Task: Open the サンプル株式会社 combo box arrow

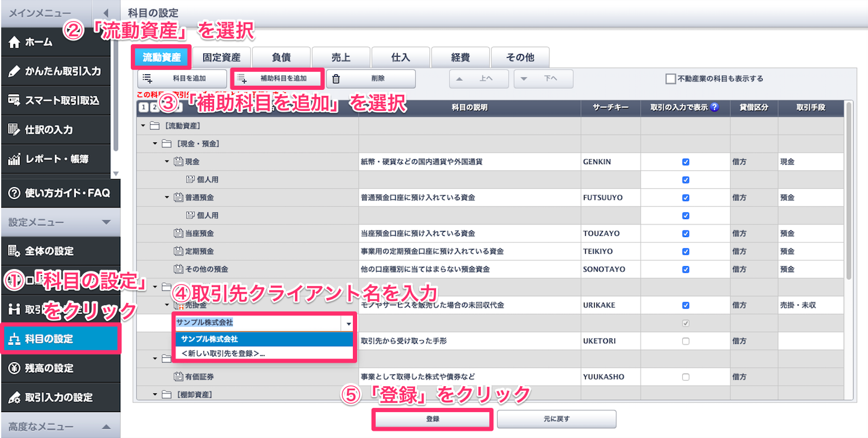Action: pos(348,324)
